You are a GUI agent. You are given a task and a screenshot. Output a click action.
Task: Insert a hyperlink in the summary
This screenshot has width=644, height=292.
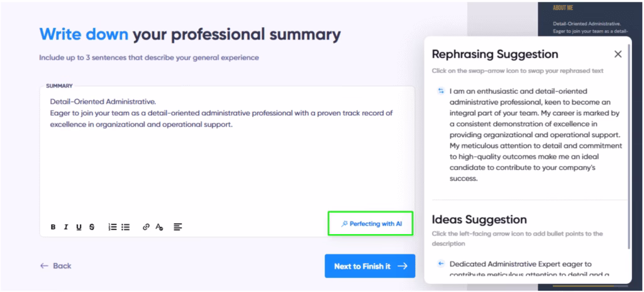tap(147, 227)
